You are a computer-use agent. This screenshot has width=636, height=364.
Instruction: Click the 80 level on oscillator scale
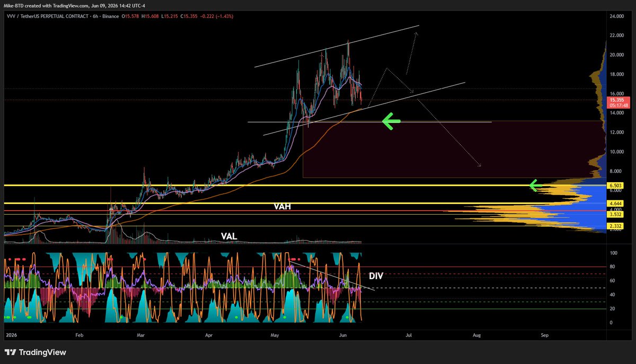612,267
